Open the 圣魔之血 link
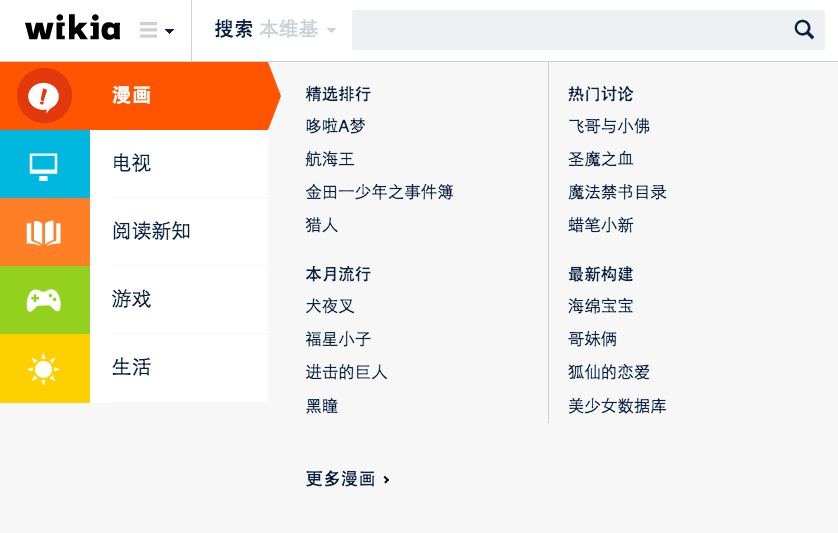This screenshot has height=533, width=838. point(601,159)
